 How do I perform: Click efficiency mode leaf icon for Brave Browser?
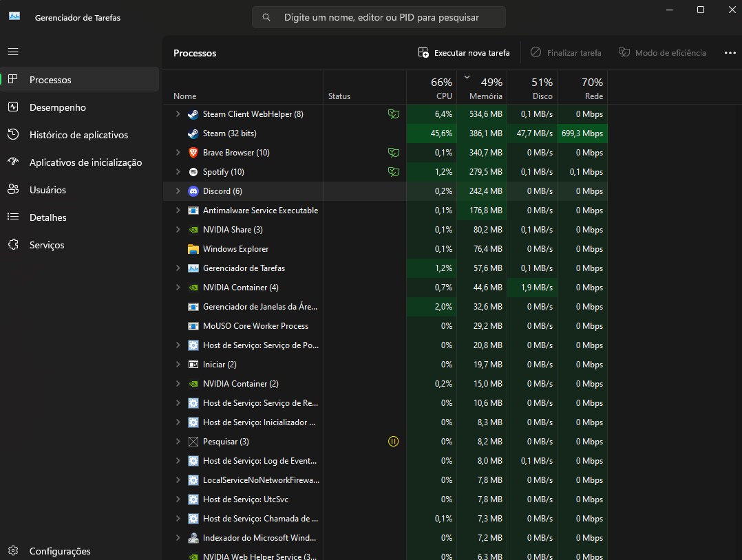393,153
